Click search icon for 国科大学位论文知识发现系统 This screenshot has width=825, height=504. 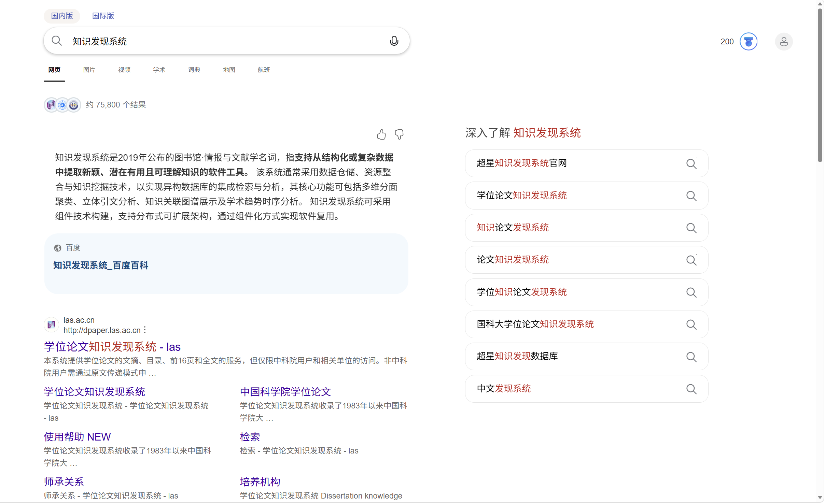691,325
